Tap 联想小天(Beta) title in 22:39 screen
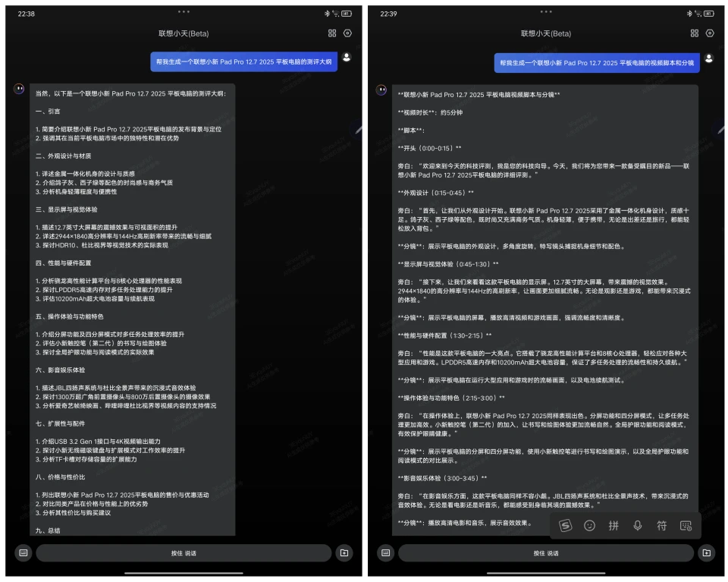The image size is (728, 582). (546, 33)
